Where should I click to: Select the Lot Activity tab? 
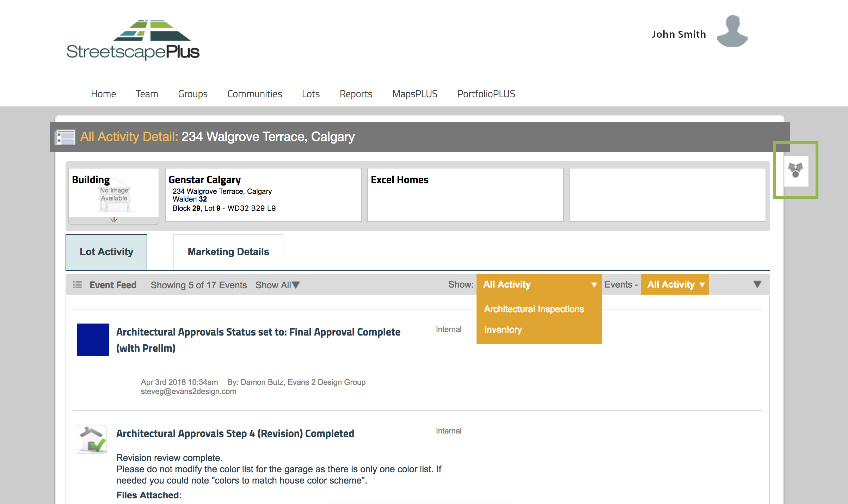(x=106, y=252)
